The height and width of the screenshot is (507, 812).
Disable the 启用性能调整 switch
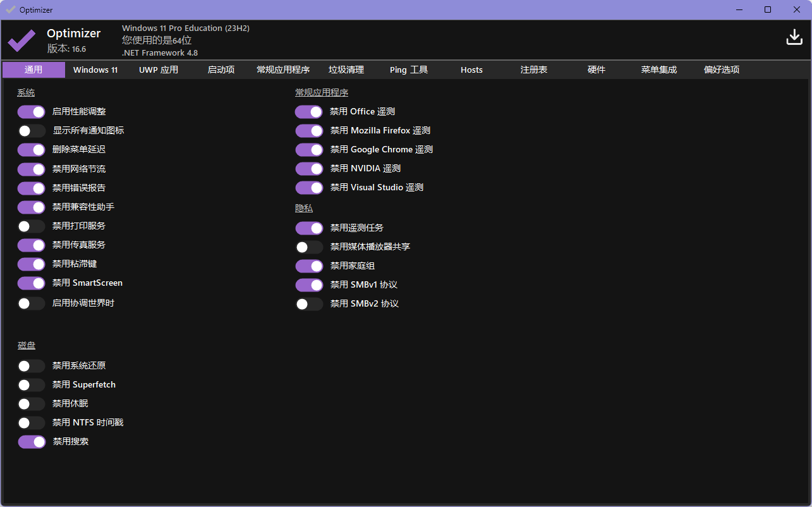(x=31, y=111)
